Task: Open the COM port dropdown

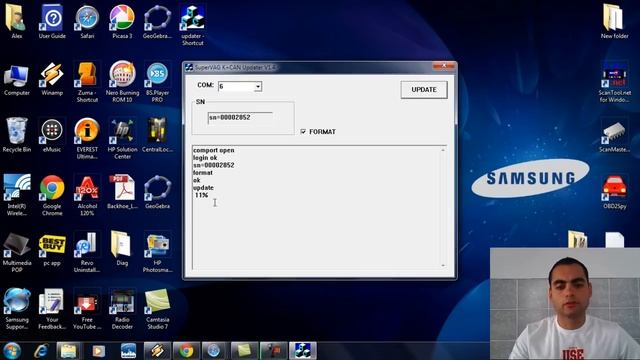Action: pyautogui.click(x=258, y=87)
